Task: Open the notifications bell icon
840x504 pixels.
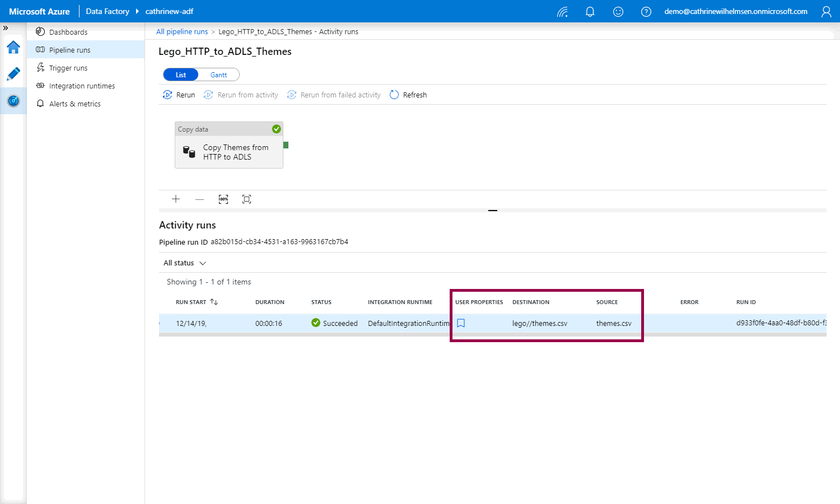Action: [x=590, y=12]
